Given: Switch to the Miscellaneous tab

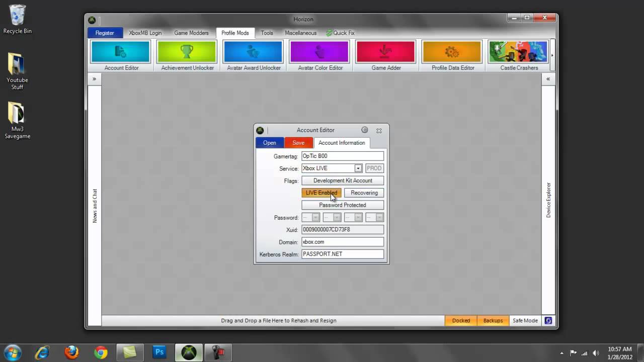Looking at the screenshot, I should click(x=301, y=33).
